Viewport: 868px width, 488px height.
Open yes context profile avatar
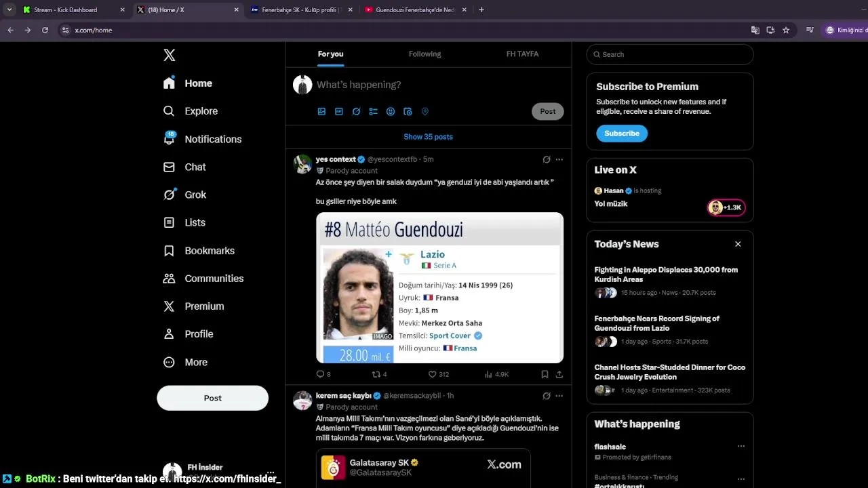point(302,164)
